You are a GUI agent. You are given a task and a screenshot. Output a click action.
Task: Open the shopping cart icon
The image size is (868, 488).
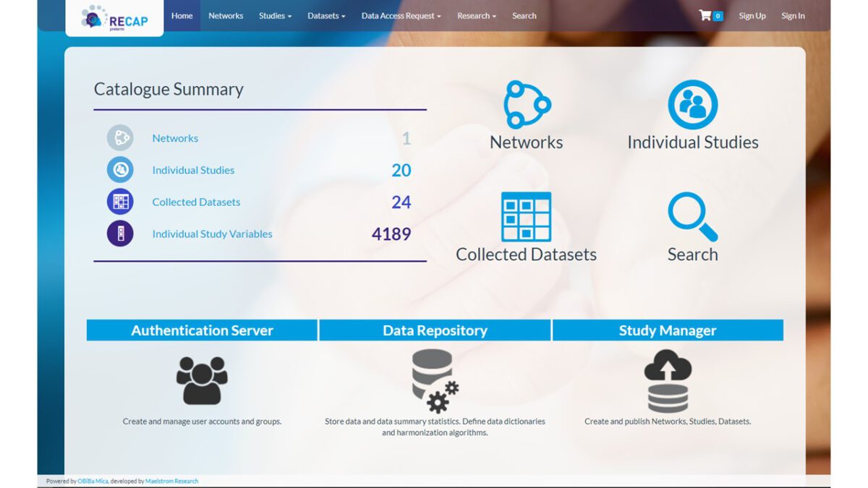click(x=705, y=15)
